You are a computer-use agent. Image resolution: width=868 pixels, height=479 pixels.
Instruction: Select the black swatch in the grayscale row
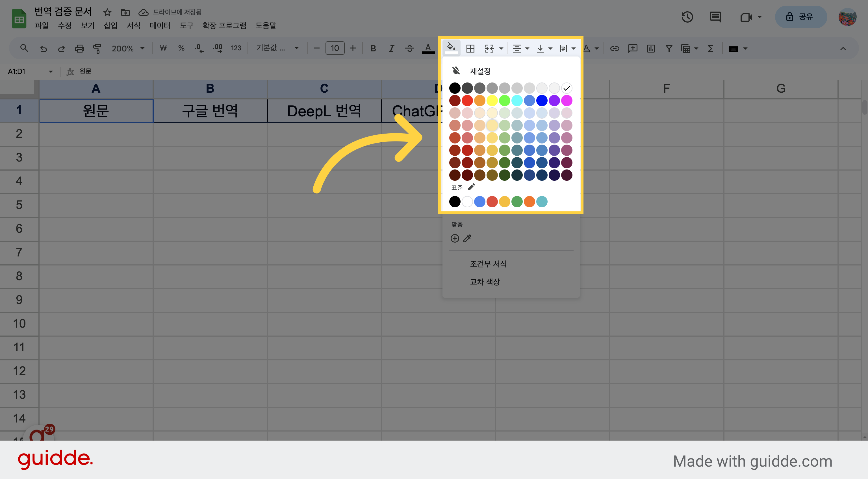pos(455,88)
